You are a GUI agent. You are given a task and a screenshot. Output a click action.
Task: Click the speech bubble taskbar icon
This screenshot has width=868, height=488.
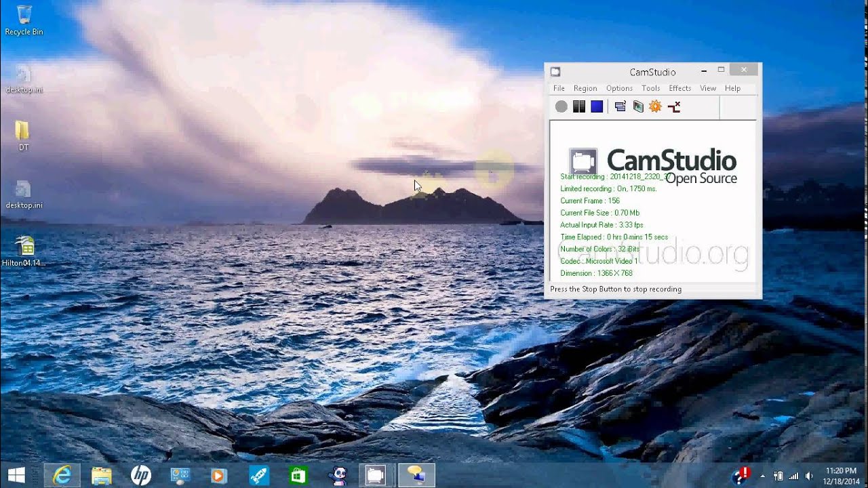pos(416,475)
